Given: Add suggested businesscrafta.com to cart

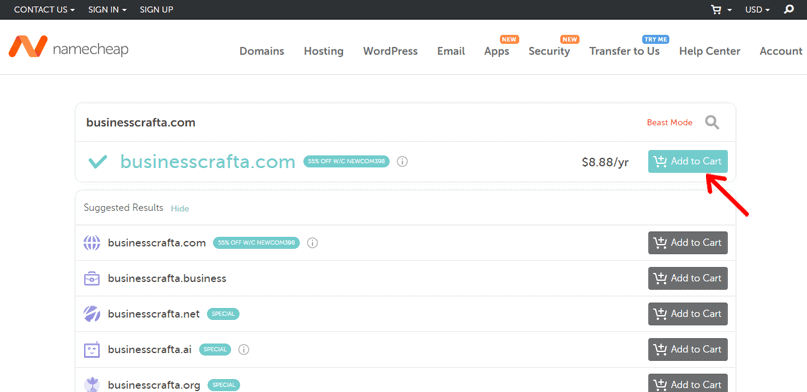Looking at the screenshot, I should point(688,243).
